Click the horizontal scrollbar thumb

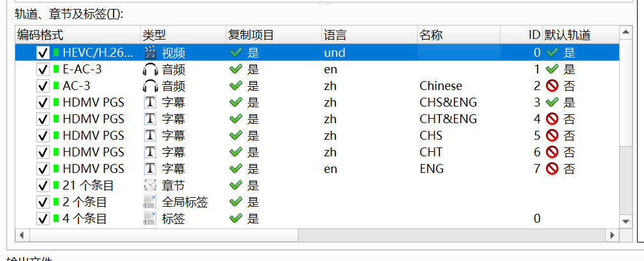[x=163, y=235]
